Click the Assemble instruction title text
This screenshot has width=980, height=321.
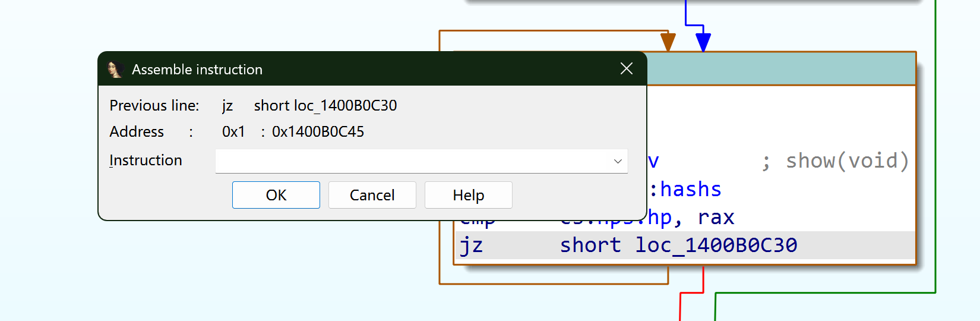tap(197, 70)
